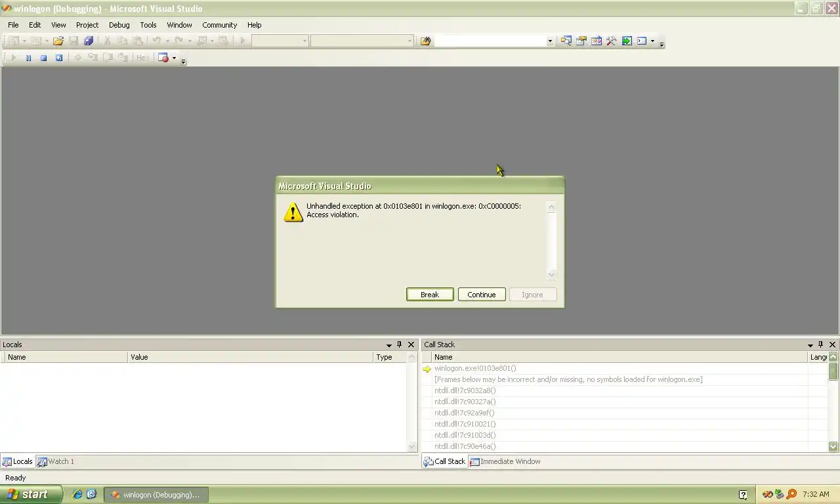Click winlogon (Debugging) taskbar button
The image size is (840, 504).
point(156,495)
